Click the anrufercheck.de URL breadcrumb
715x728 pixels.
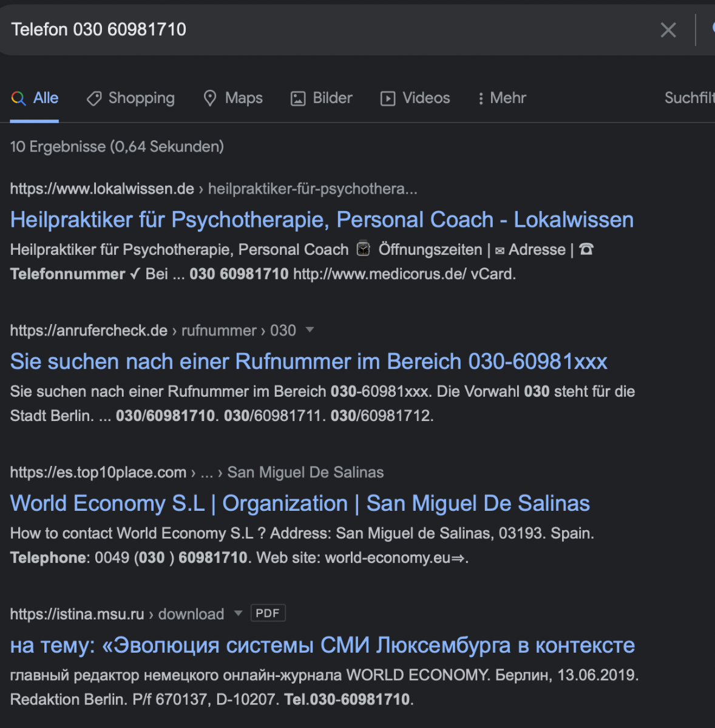(x=153, y=331)
